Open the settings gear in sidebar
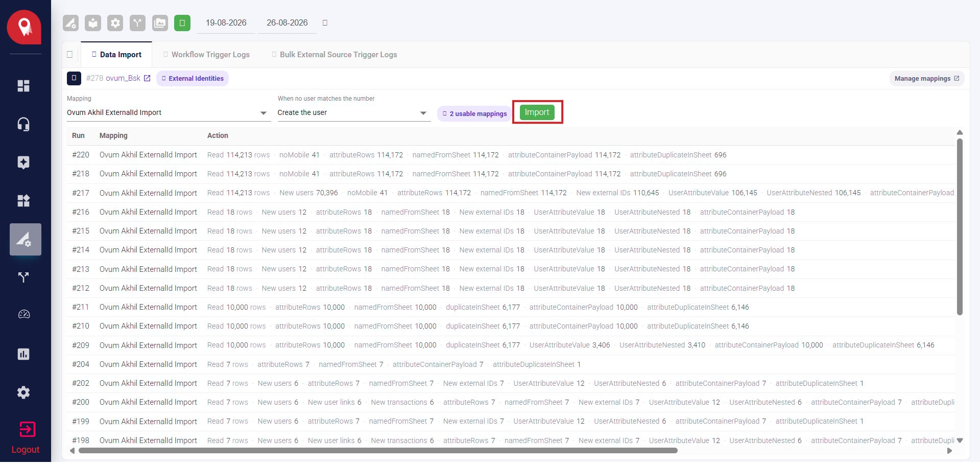Screen dimensions: 980x464 23,392
